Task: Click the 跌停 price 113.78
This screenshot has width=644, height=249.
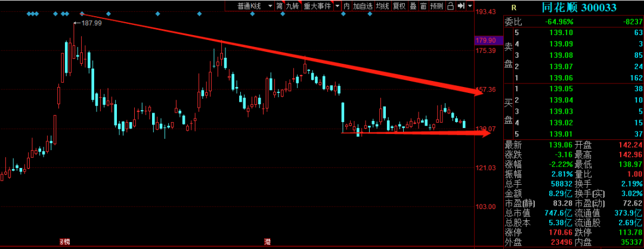Action: [x=630, y=232]
